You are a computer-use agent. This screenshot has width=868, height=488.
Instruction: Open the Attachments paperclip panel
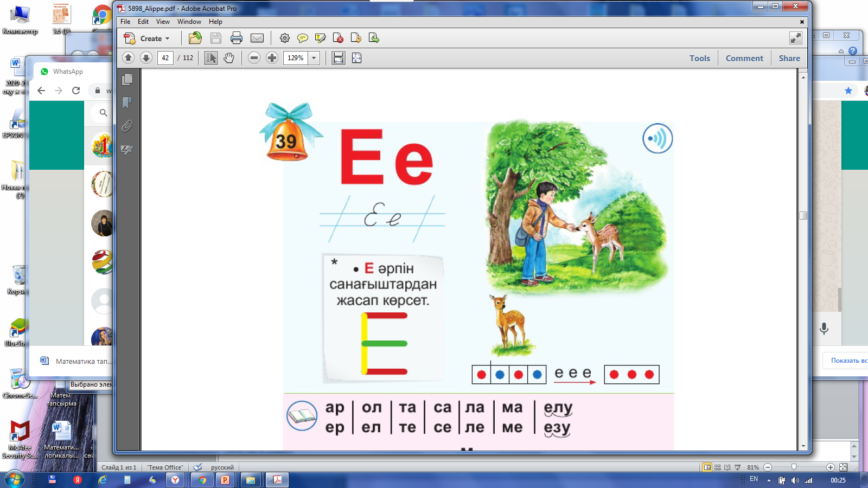click(127, 126)
